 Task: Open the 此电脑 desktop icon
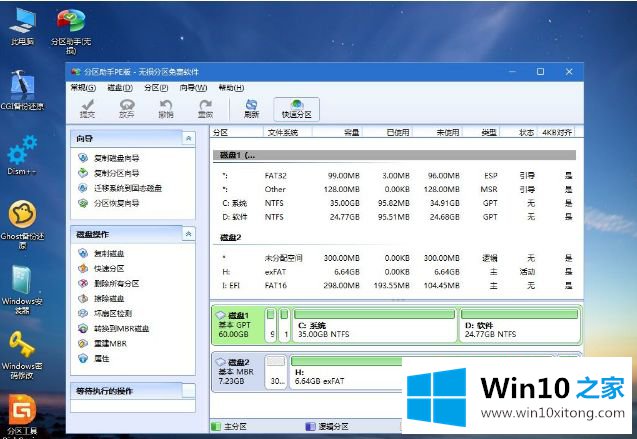(x=22, y=27)
